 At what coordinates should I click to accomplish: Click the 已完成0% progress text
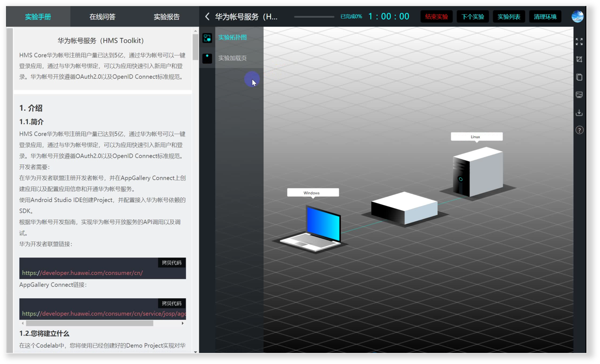point(351,17)
